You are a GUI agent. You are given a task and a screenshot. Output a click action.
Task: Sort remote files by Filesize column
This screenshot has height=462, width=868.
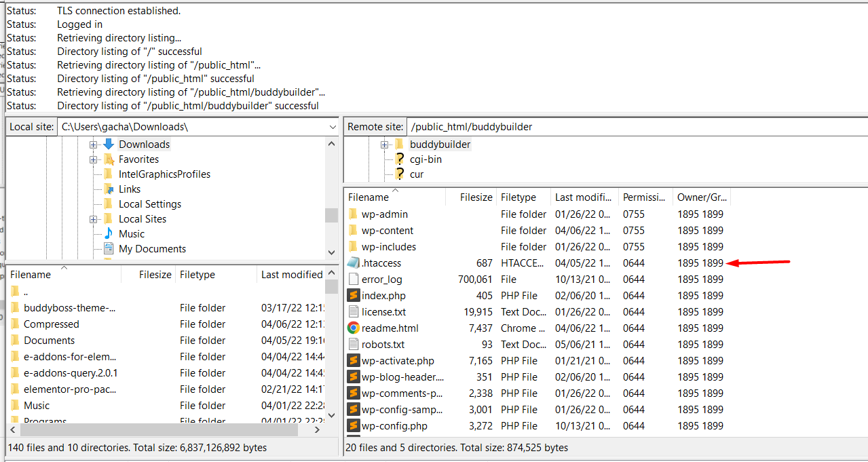point(475,197)
